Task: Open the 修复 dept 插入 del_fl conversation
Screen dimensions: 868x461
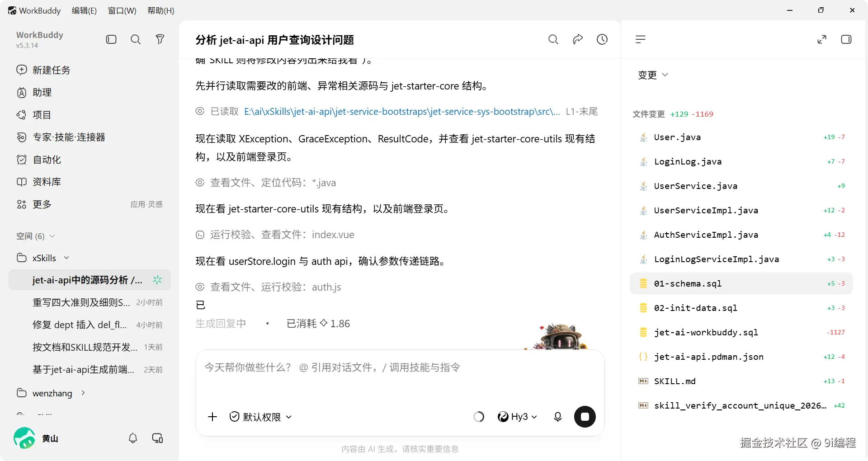Action: pyautogui.click(x=90, y=325)
